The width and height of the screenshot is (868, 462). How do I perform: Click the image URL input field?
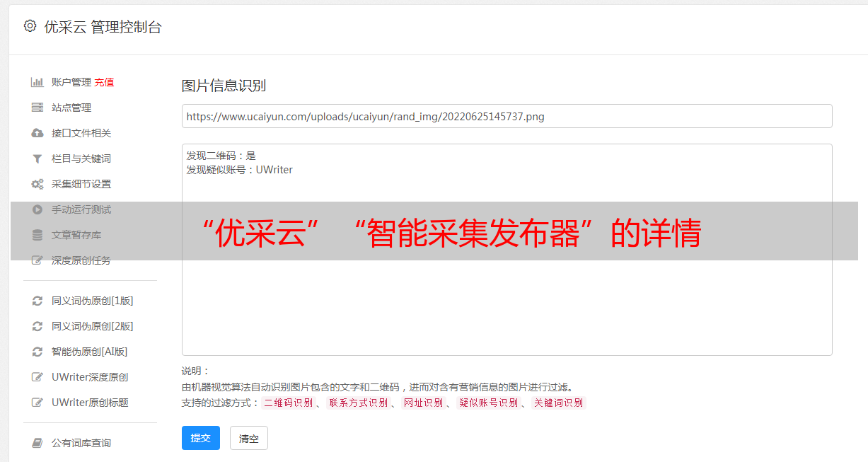click(x=507, y=116)
